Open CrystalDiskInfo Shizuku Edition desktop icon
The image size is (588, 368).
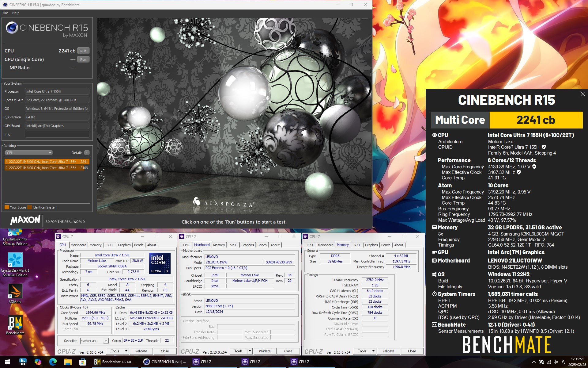pos(15,237)
